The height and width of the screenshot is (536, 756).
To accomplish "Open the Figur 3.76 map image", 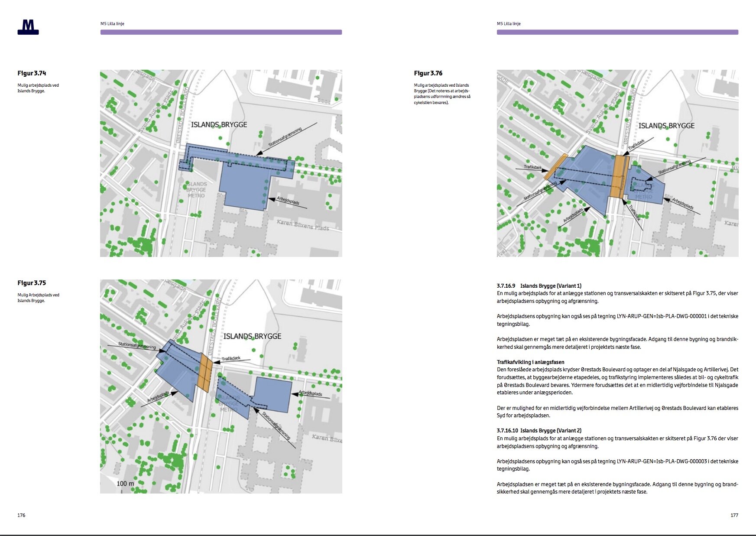I will coord(617,163).
